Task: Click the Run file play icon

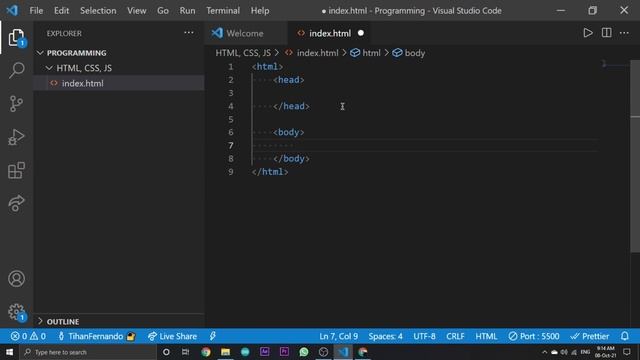Action: coord(588,33)
